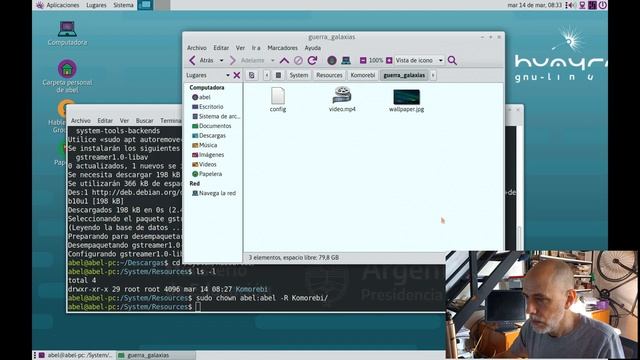
Task: Jump to Komorebi in path bar
Action: pyautogui.click(x=362, y=75)
